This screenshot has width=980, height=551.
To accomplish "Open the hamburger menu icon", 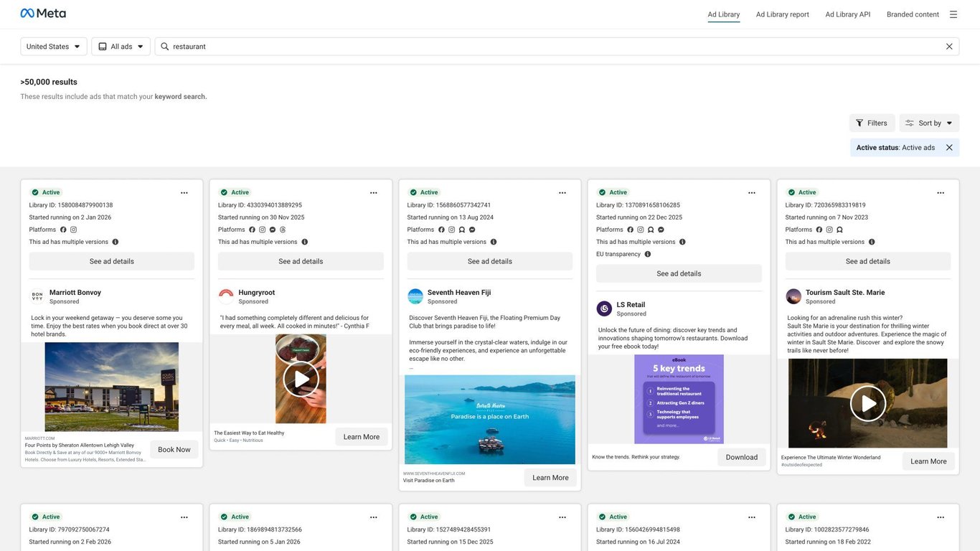I will click(953, 14).
